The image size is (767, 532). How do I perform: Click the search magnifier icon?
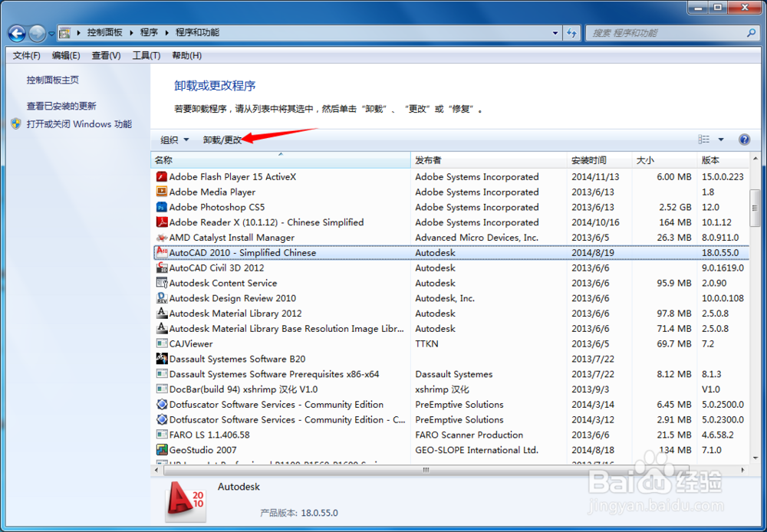[751, 33]
